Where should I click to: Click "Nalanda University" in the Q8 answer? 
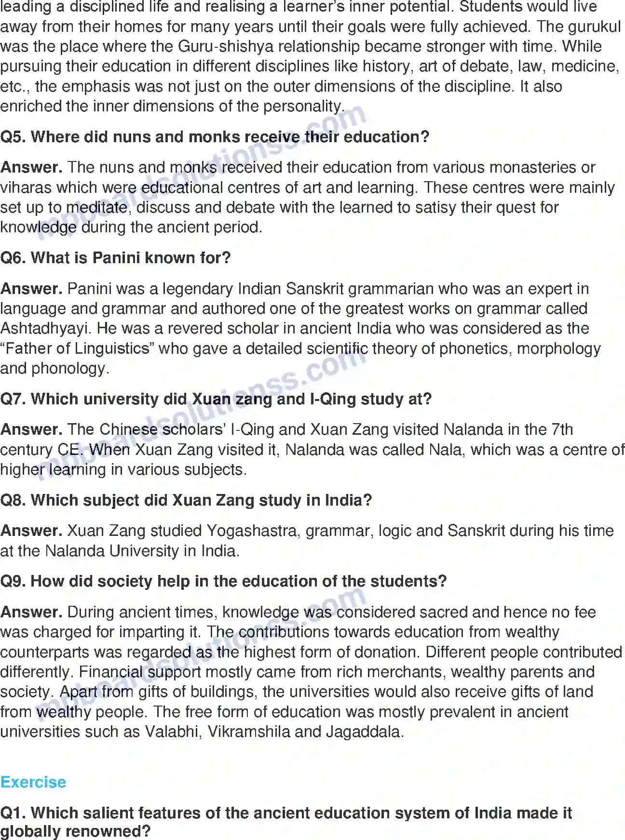[x=112, y=551]
